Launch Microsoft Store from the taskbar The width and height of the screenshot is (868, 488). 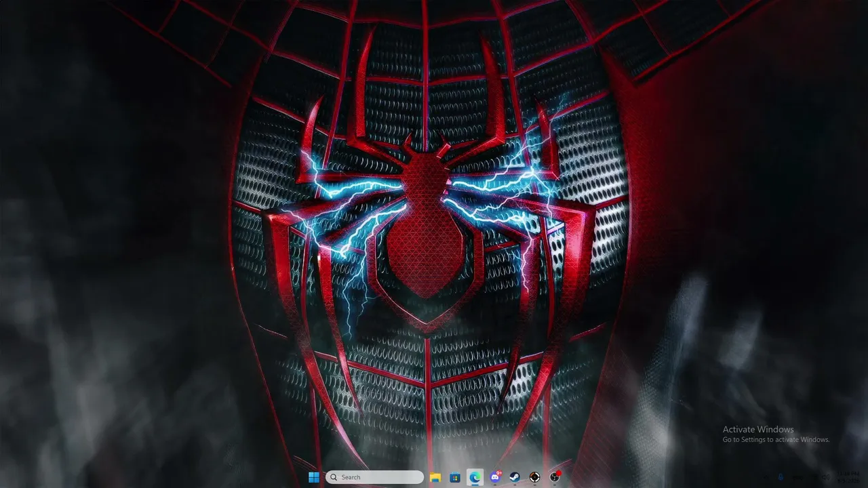point(455,477)
